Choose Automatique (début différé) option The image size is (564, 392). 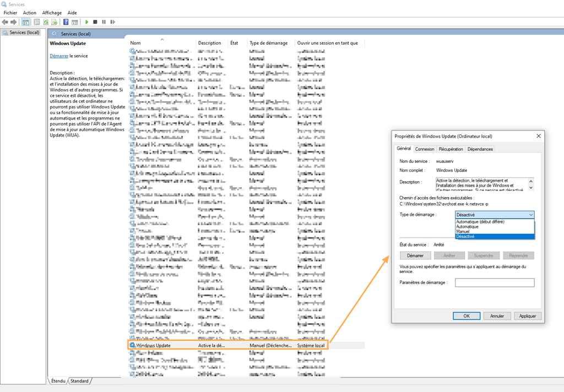pyautogui.click(x=480, y=222)
